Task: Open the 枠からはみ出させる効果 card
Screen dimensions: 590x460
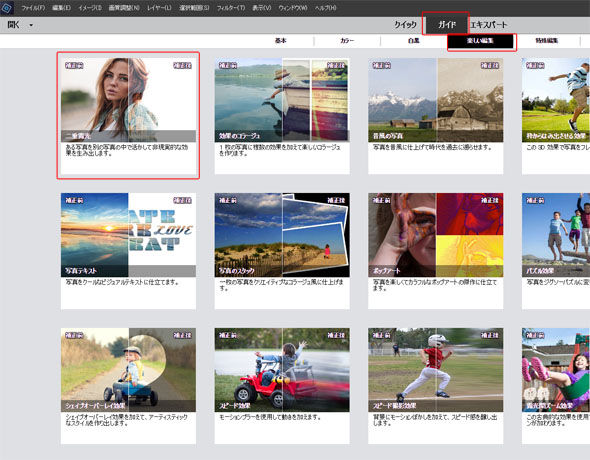Action: (x=556, y=116)
